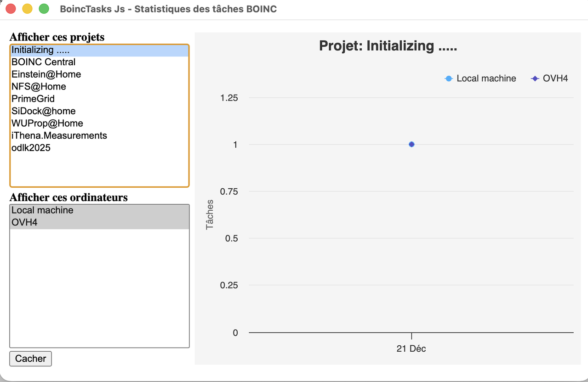The width and height of the screenshot is (588, 382).
Task: Select Local machine in computers list
Action: point(99,210)
